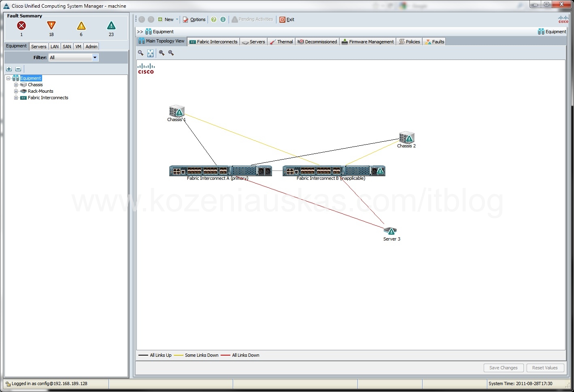574x392 pixels.
Task: Click the Back navigation arrow
Action: click(142, 19)
